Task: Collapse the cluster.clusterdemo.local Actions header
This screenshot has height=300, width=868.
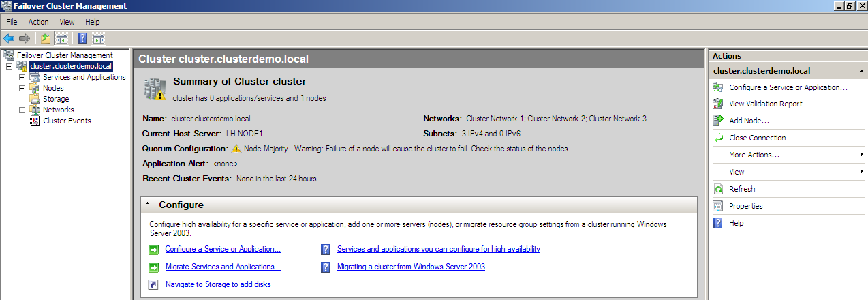Action: pyautogui.click(x=861, y=71)
